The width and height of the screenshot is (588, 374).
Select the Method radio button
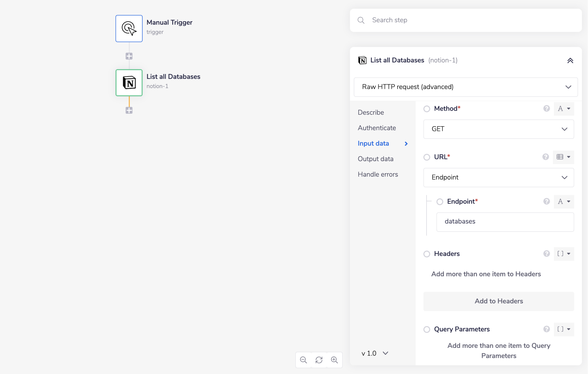427,109
